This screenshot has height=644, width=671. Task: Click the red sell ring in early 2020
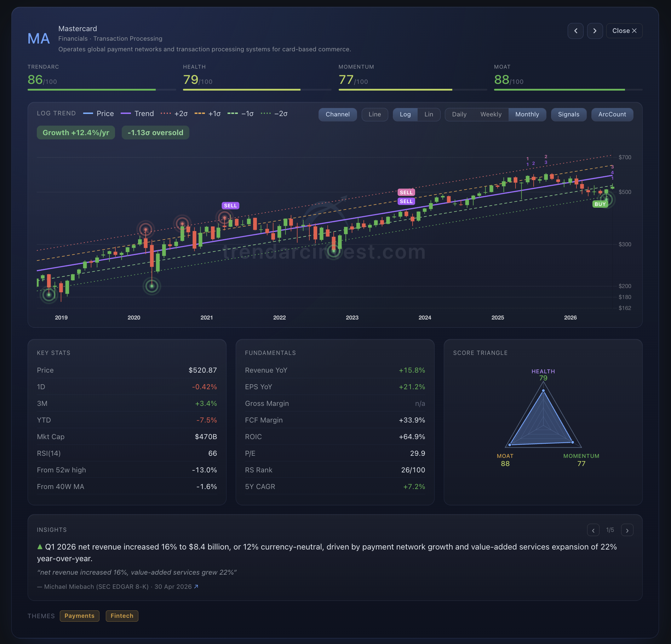(146, 229)
